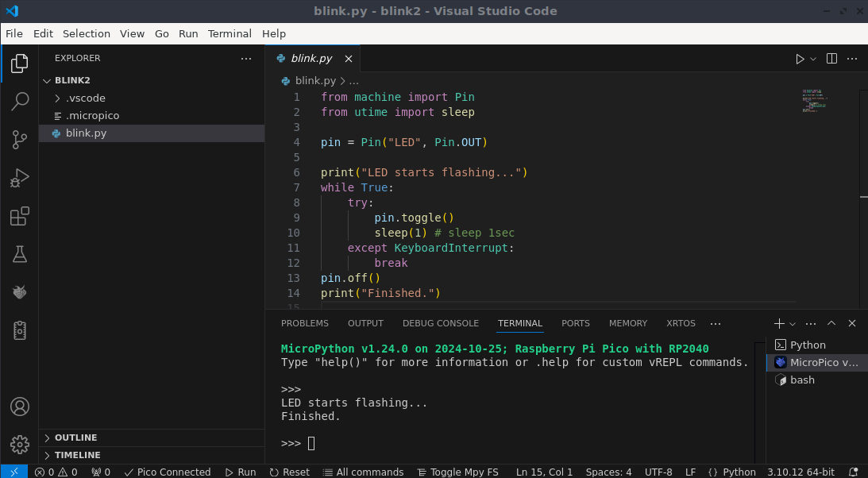Image resolution: width=868 pixels, height=478 pixels.
Task: Toggle the Mpy FS in status bar
Action: pos(457,472)
